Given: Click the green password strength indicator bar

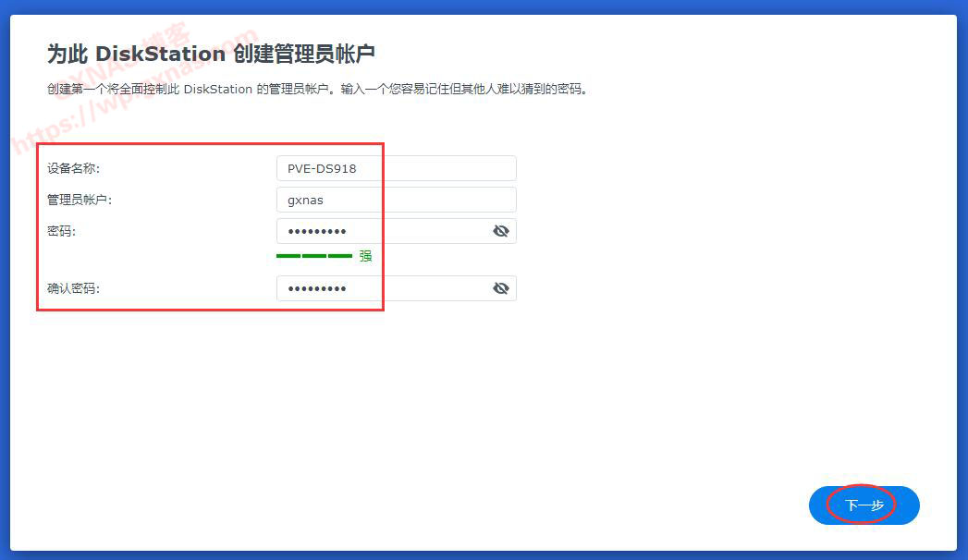Looking at the screenshot, I should pos(314,256).
